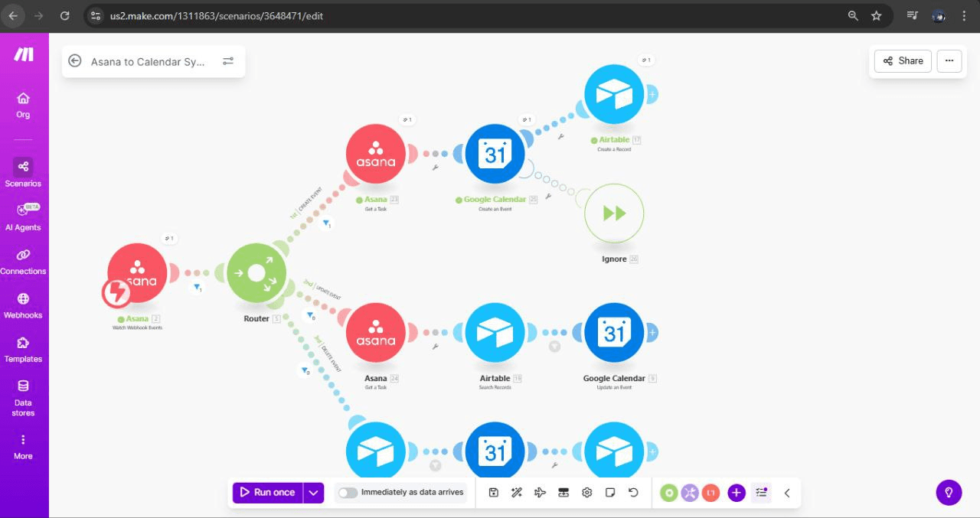Select the Router module

click(x=256, y=273)
